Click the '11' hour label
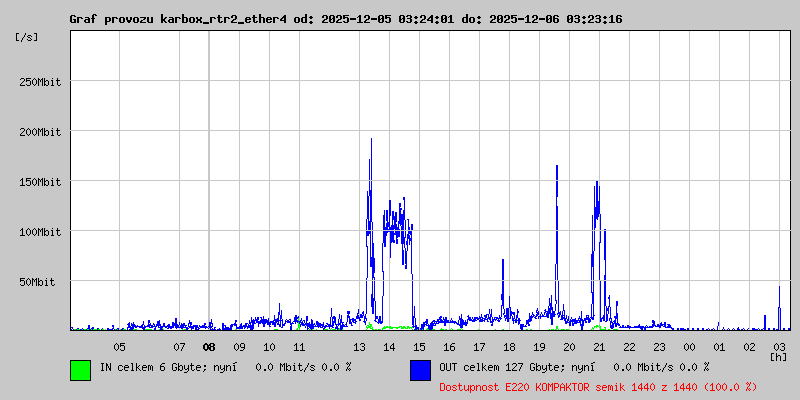 pyautogui.click(x=299, y=347)
